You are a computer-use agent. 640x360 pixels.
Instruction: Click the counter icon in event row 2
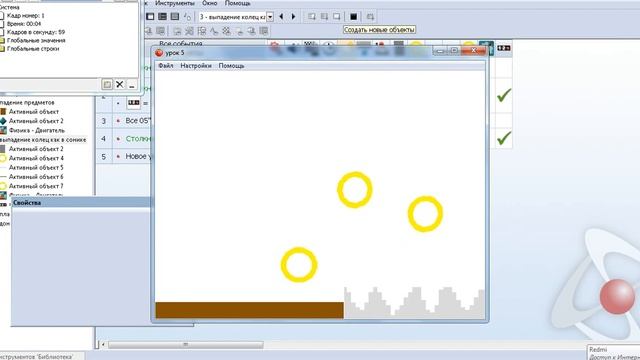pyautogui.click(x=134, y=103)
